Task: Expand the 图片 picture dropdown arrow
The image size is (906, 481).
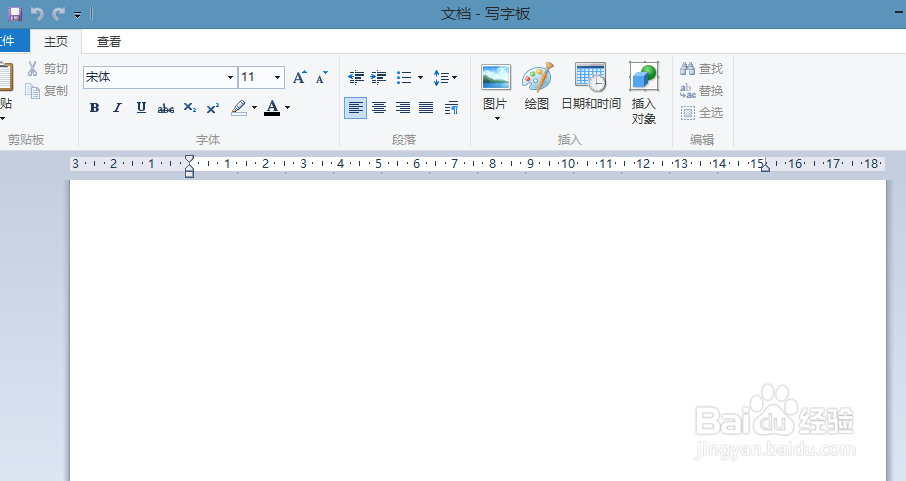Action: click(x=496, y=119)
